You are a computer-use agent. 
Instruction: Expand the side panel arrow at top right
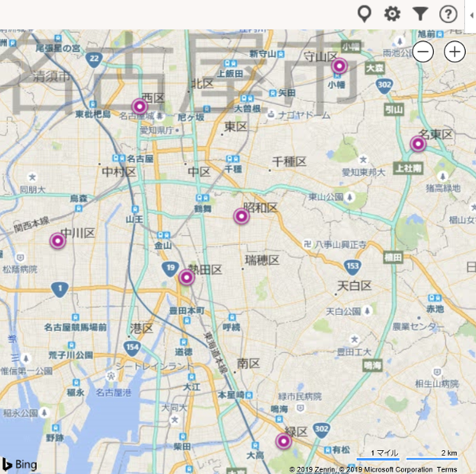coord(471,15)
